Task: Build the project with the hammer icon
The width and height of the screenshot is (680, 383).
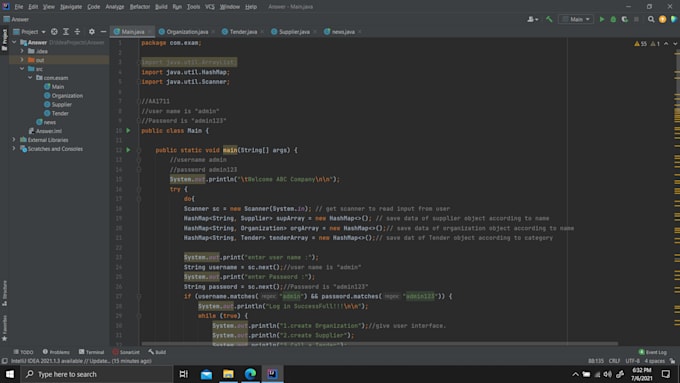Action: pyautogui.click(x=549, y=19)
